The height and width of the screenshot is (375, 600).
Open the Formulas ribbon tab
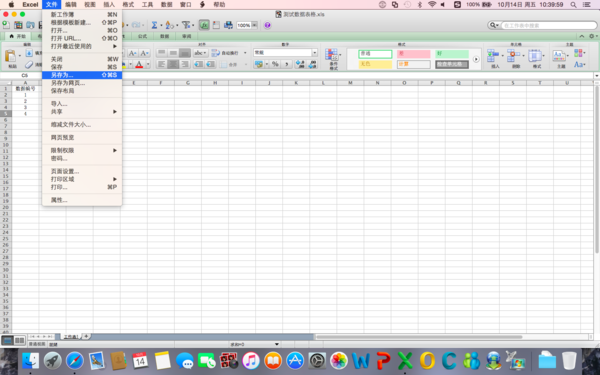tap(142, 36)
